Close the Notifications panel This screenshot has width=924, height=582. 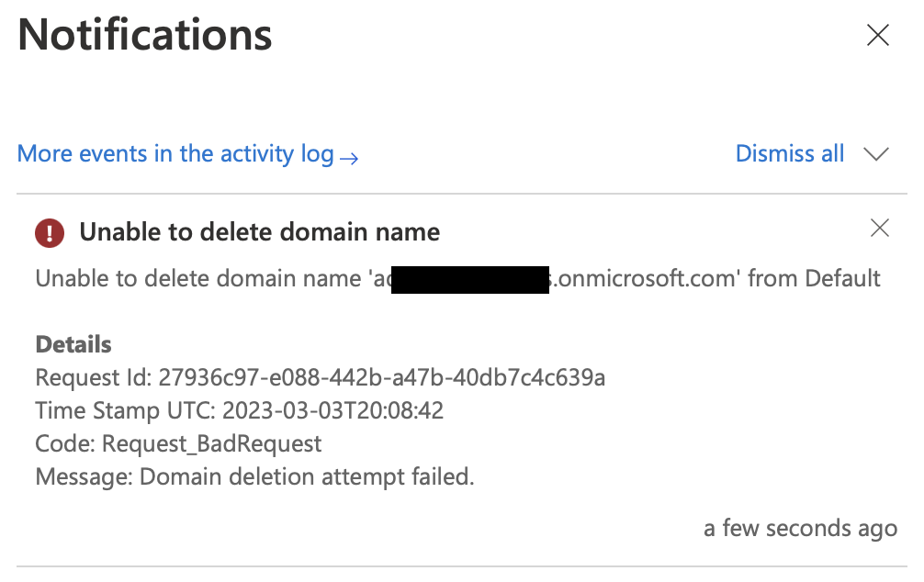point(878,36)
